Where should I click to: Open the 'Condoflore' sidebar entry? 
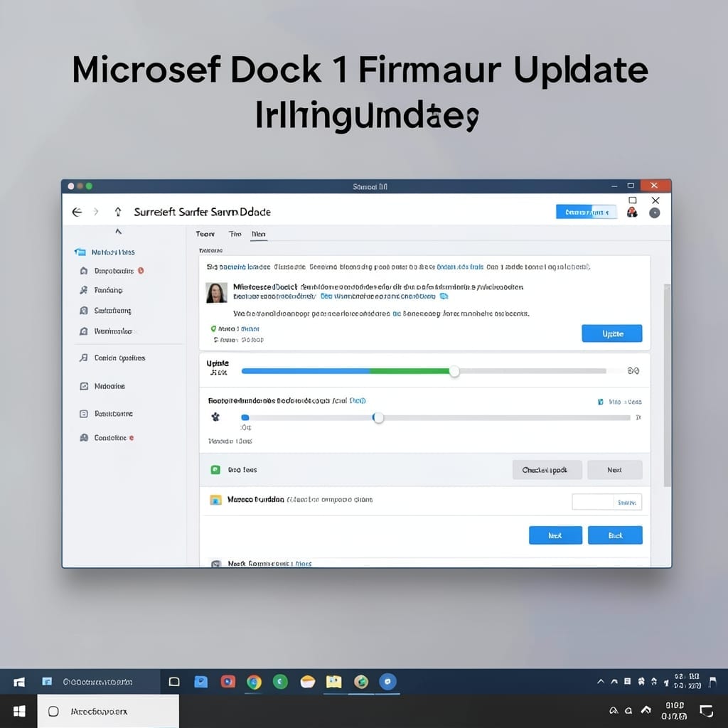coord(107,438)
